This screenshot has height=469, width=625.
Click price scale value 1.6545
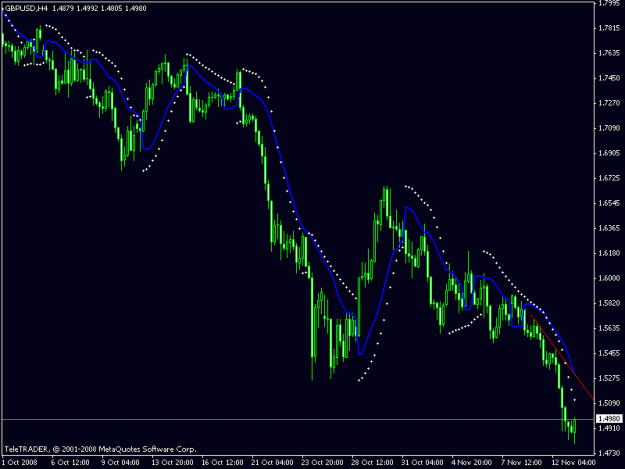click(609, 203)
